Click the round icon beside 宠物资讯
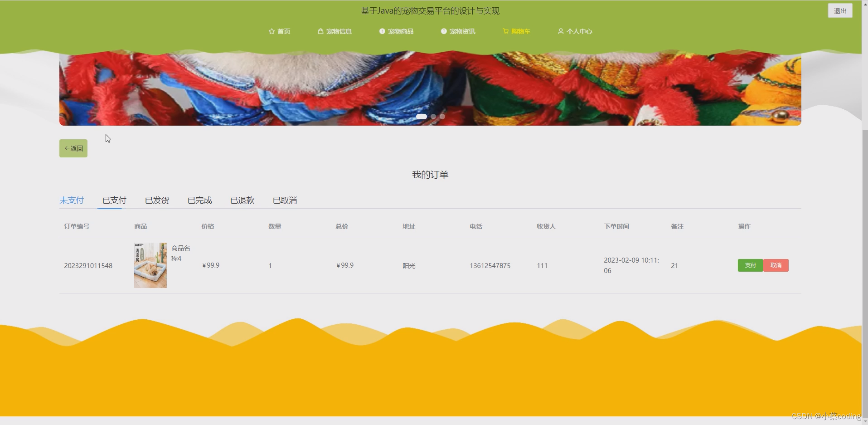 pyautogui.click(x=444, y=31)
